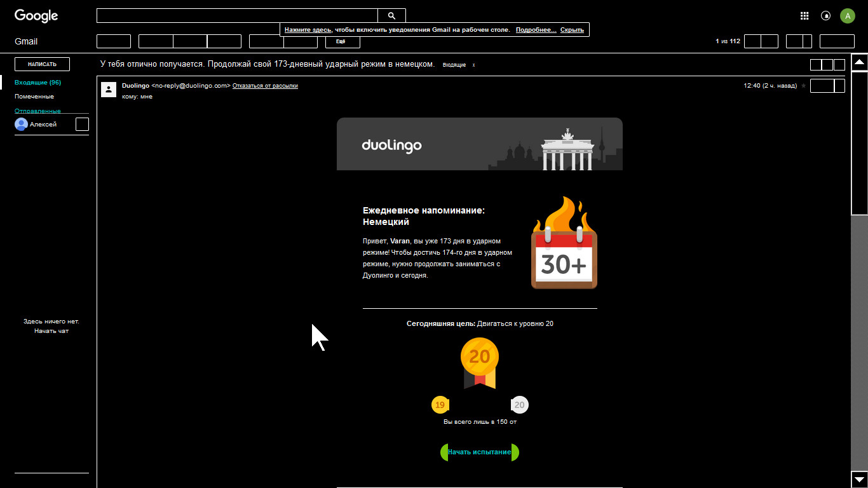Click the Начать испытание button
The width and height of the screenshot is (868, 488).
480,452
